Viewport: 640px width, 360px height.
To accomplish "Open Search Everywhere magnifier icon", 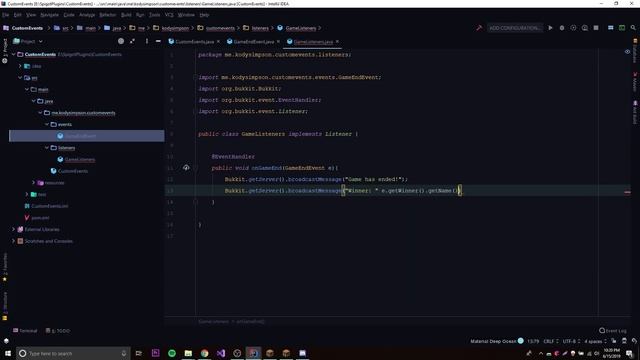I will 633,28.
